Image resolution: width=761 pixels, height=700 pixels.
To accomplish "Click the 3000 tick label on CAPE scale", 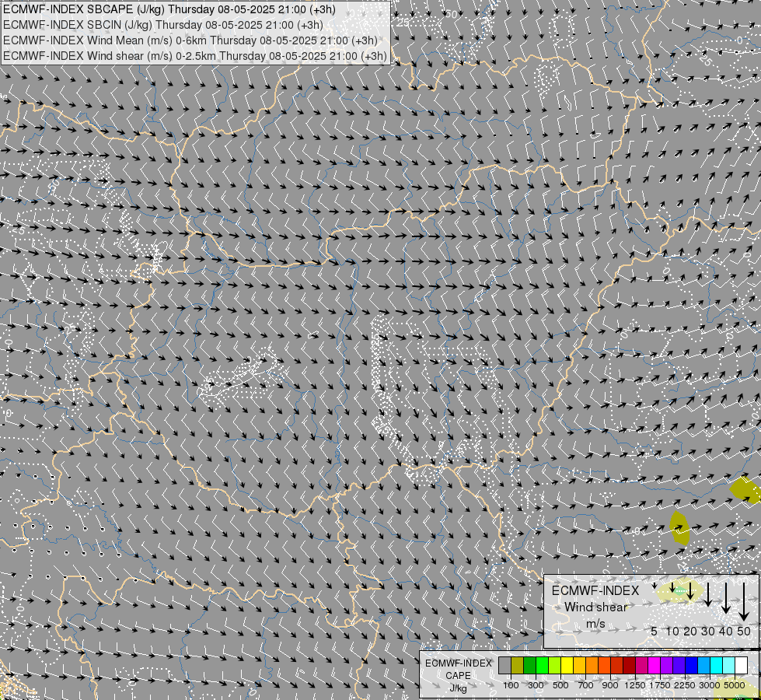I will pyautogui.click(x=710, y=685).
